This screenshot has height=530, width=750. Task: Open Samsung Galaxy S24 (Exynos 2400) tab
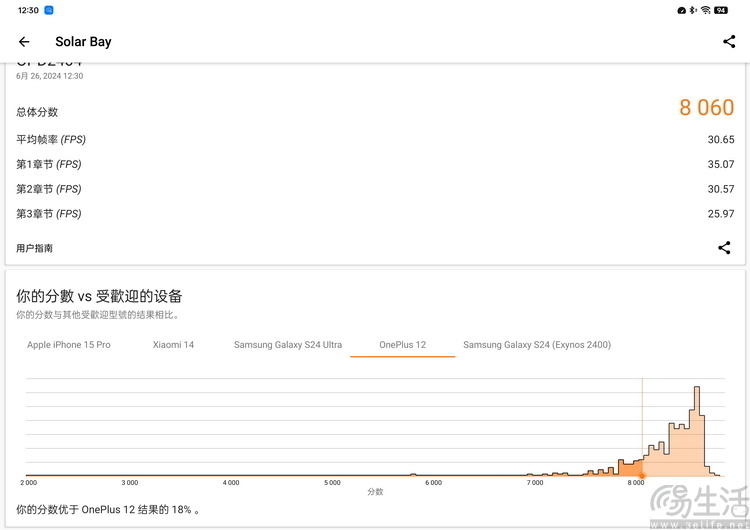pos(537,345)
